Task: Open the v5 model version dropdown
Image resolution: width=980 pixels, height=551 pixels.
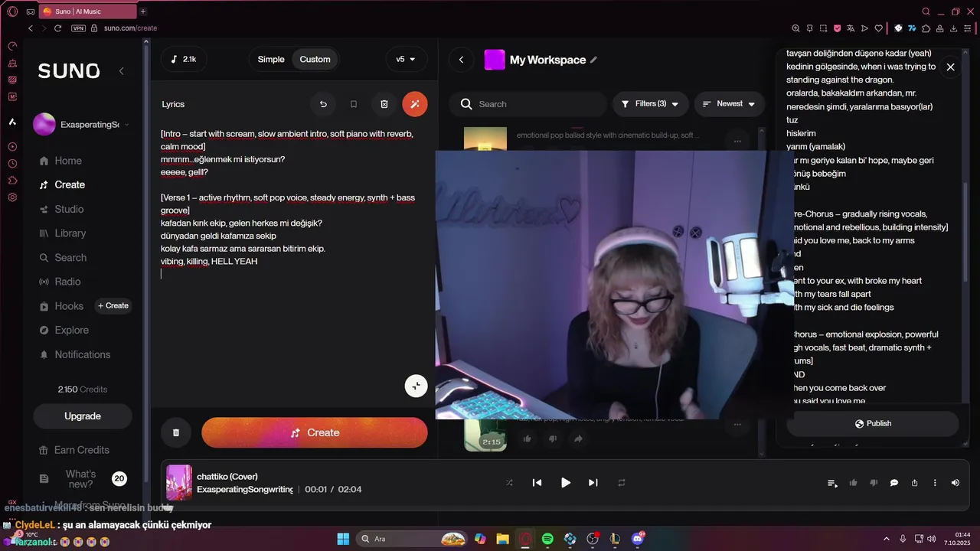Action: 406,60
